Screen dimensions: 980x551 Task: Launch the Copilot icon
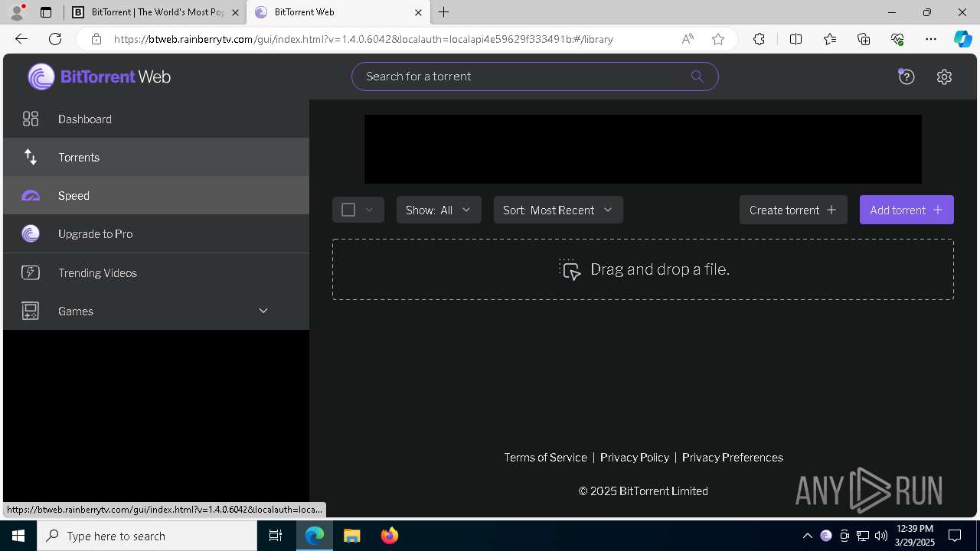[x=962, y=39]
